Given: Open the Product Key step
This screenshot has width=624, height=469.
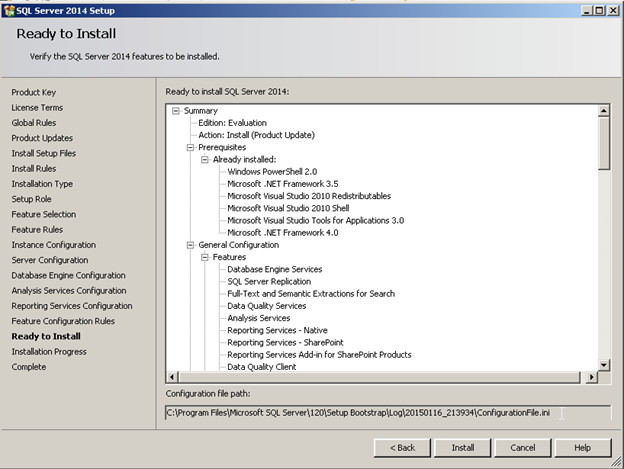Looking at the screenshot, I should coord(34,92).
